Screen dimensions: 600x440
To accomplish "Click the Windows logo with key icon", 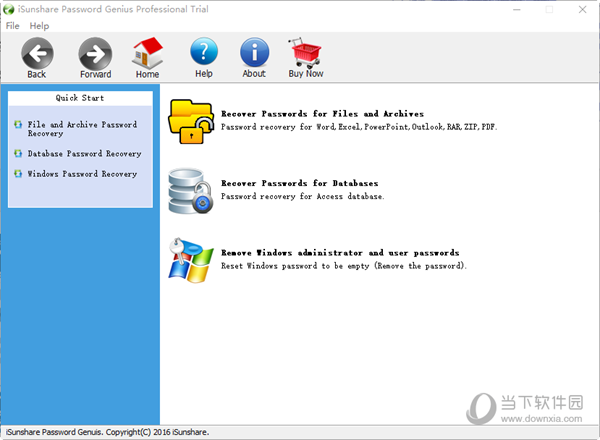I will (x=191, y=260).
